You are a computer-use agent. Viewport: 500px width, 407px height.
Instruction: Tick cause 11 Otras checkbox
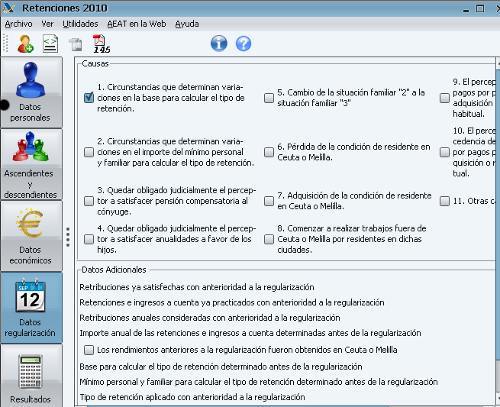pyautogui.click(x=445, y=201)
